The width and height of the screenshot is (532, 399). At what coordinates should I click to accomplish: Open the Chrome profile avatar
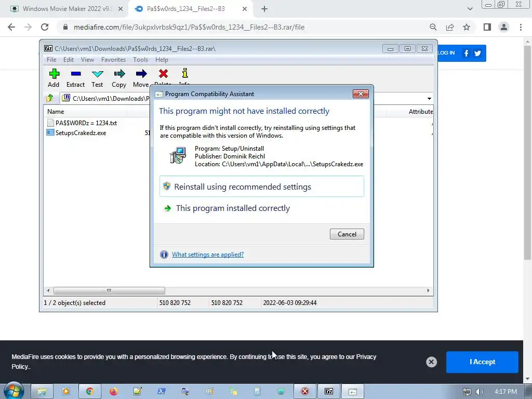[x=504, y=27]
